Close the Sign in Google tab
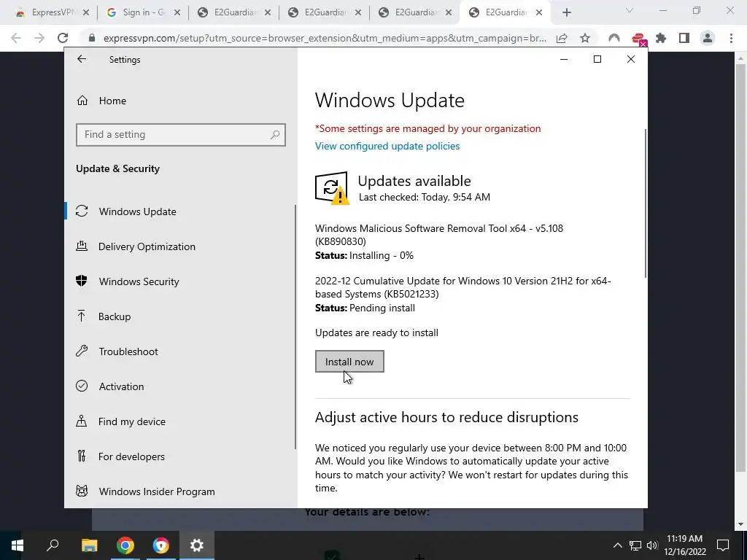747x560 pixels. point(177,13)
